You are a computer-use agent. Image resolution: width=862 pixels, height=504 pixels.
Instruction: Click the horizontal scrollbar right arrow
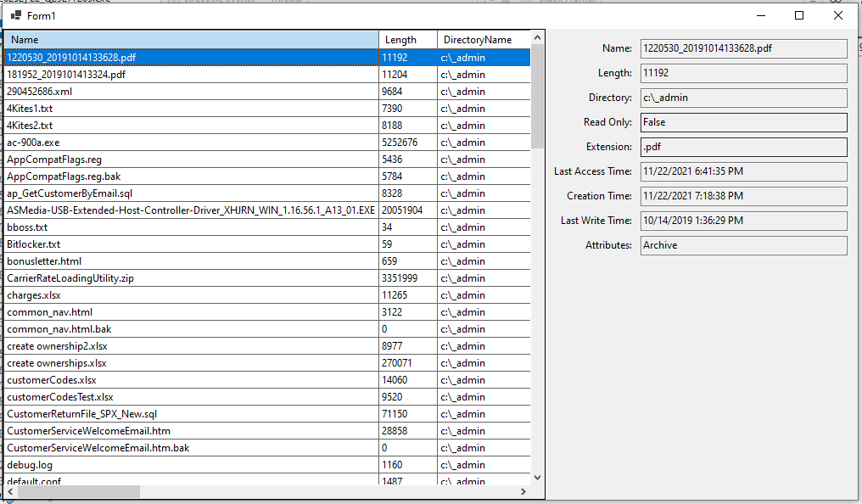pyautogui.click(x=523, y=491)
